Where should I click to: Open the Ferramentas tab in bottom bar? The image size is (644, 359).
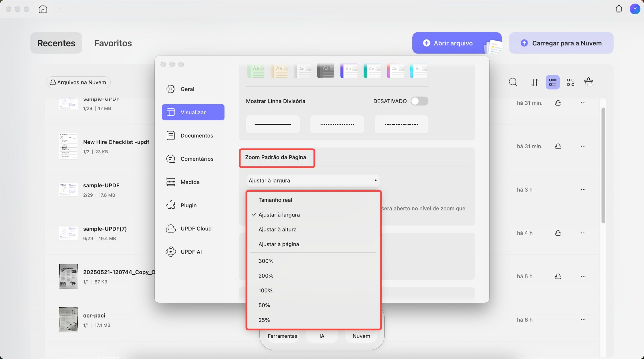tap(283, 336)
